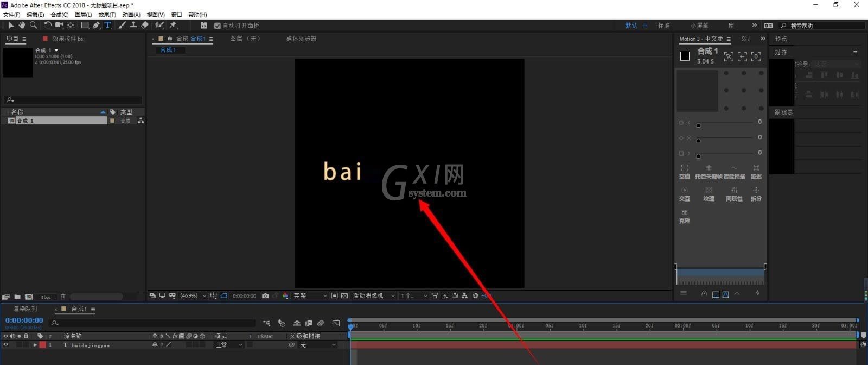Viewport: 868px width, 365px height.
Task: Click the delete trash icon in Project panel
Action: (63, 297)
